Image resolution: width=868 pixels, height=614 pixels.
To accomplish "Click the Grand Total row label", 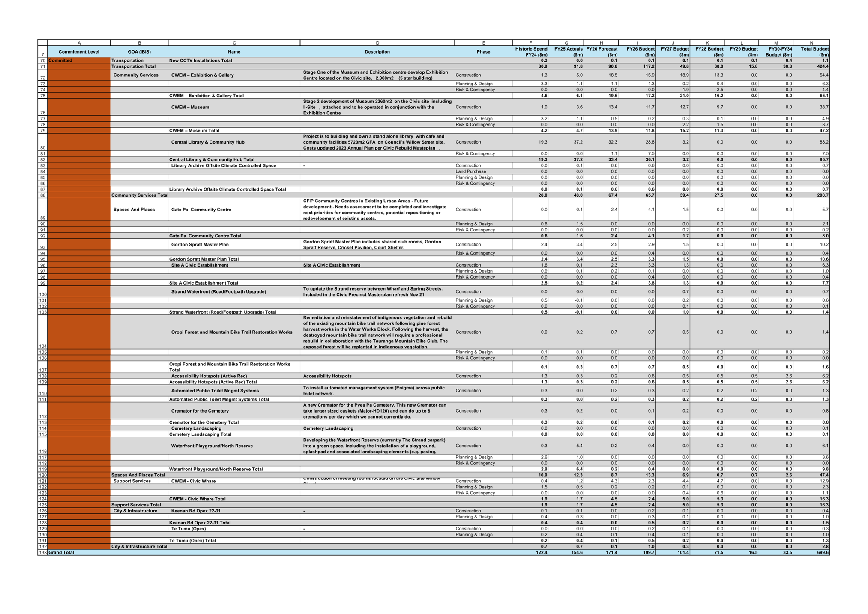I will (61, 553).
